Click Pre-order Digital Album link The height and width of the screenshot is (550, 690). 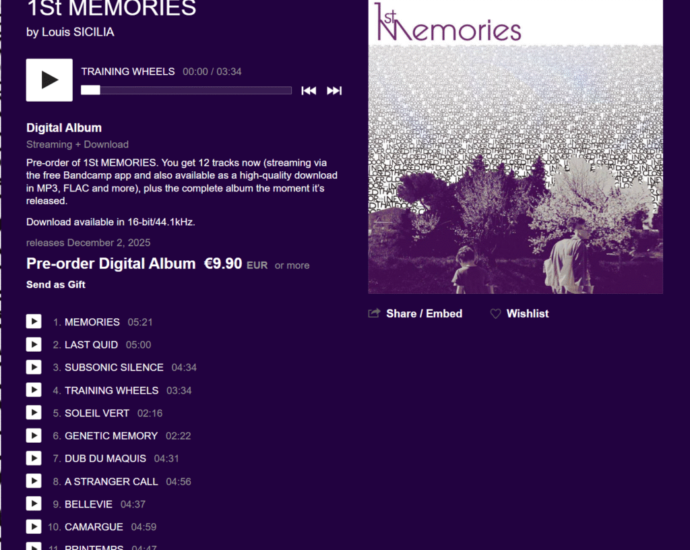(111, 264)
